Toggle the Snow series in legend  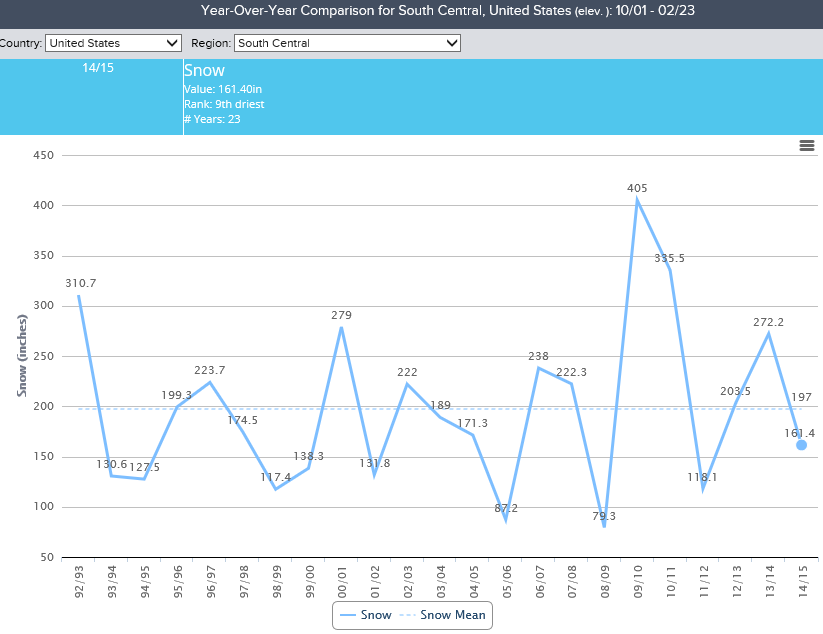[365, 615]
